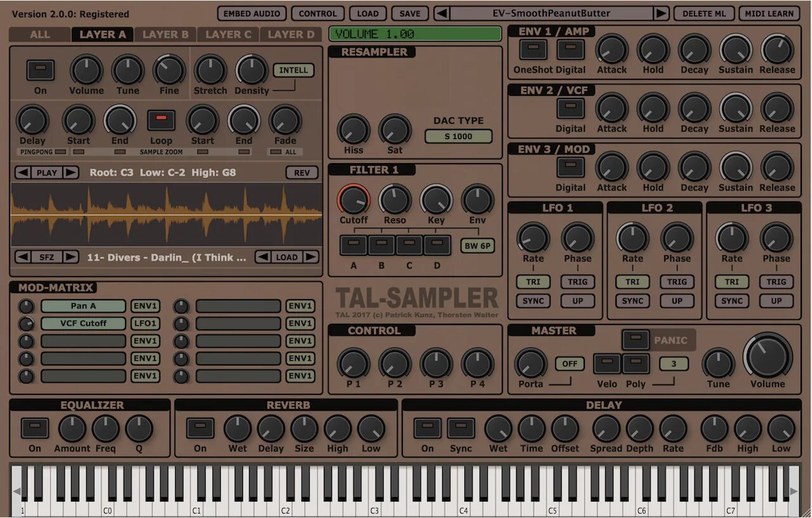Click the Resampler Hiss knob
The image size is (812, 518).
pos(353,129)
